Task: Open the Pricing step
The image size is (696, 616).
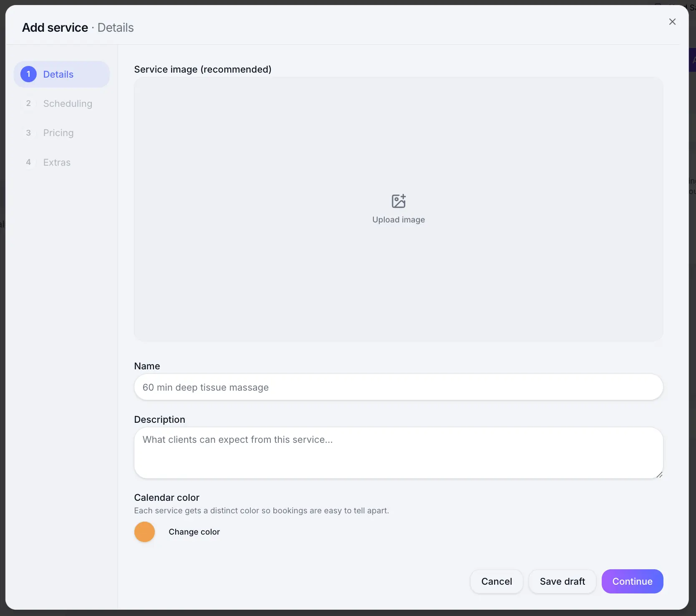Action: pos(62,133)
